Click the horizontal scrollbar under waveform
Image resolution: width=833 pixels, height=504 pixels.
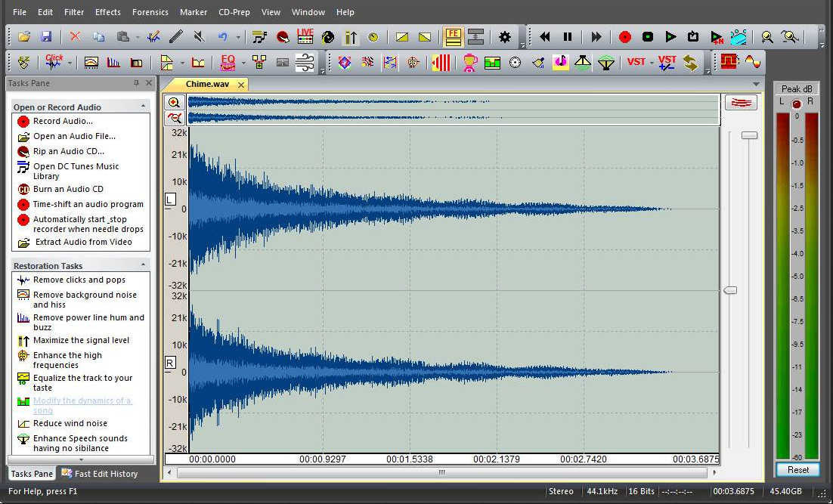[442, 472]
